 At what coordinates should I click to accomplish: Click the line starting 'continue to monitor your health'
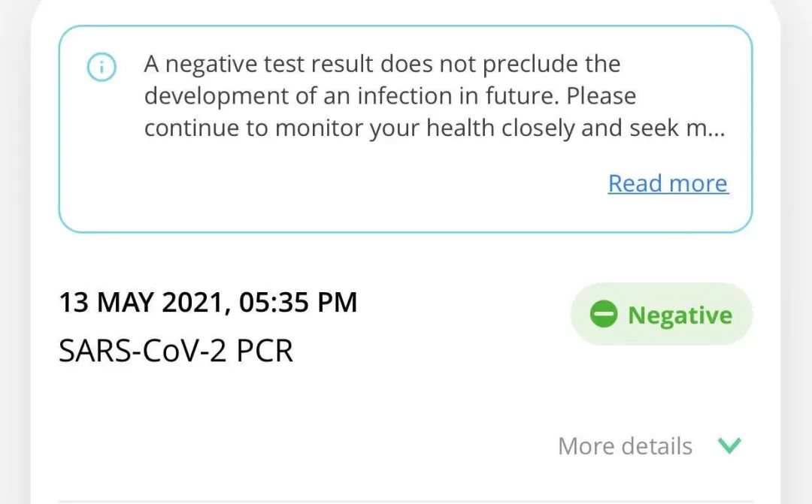(x=434, y=128)
